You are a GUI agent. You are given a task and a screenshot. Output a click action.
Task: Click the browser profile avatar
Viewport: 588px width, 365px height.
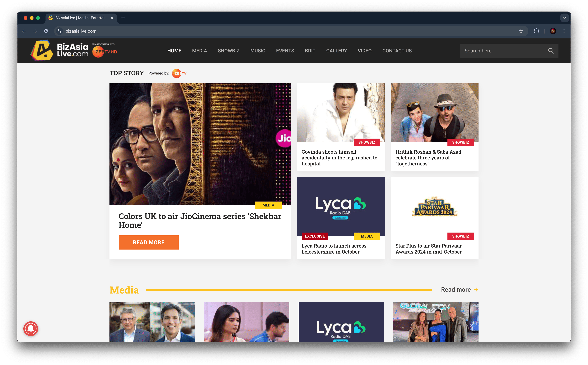coord(553,31)
